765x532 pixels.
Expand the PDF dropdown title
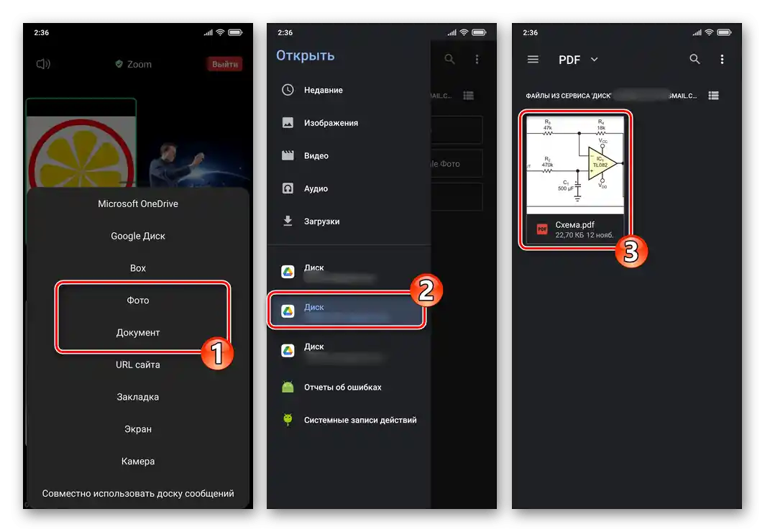[x=578, y=60]
